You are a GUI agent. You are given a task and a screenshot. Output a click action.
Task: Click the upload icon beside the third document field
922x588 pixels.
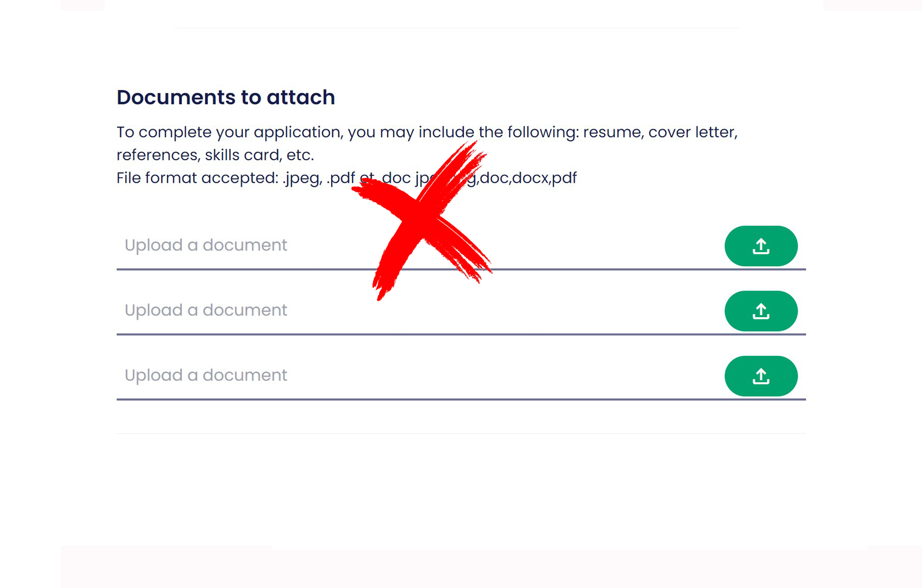761,376
